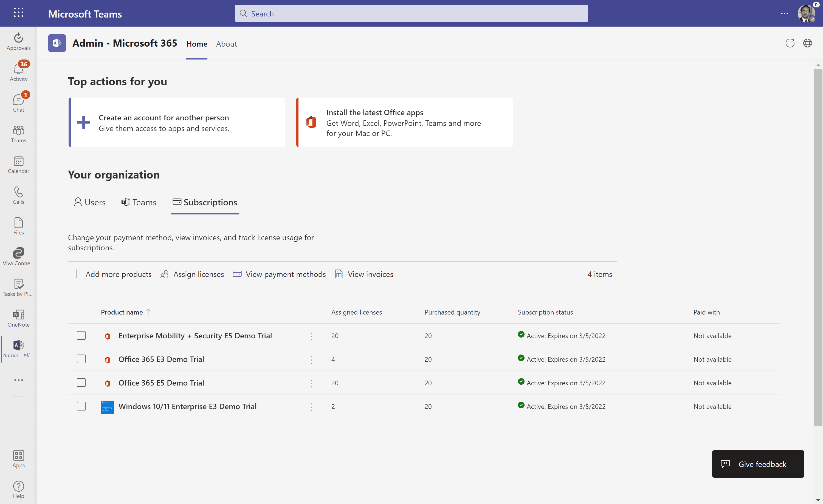This screenshot has width=823, height=504.
Task: Click Add more products
Action: tap(112, 274)
